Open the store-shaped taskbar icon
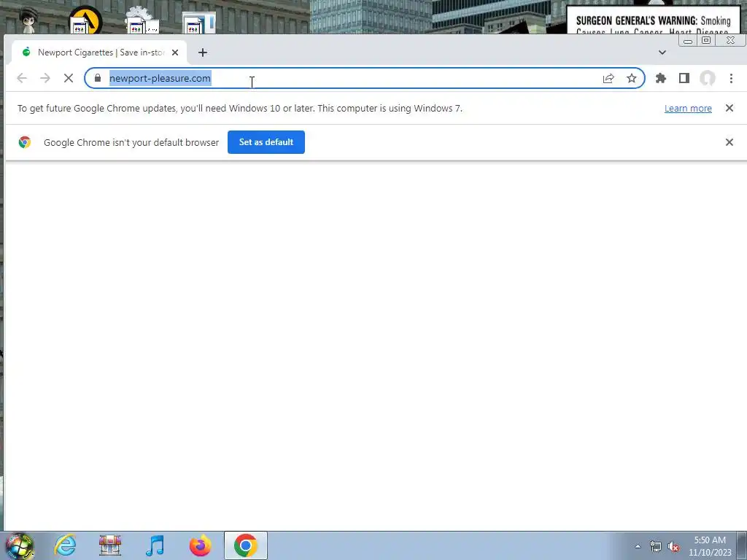 (110, 545)
